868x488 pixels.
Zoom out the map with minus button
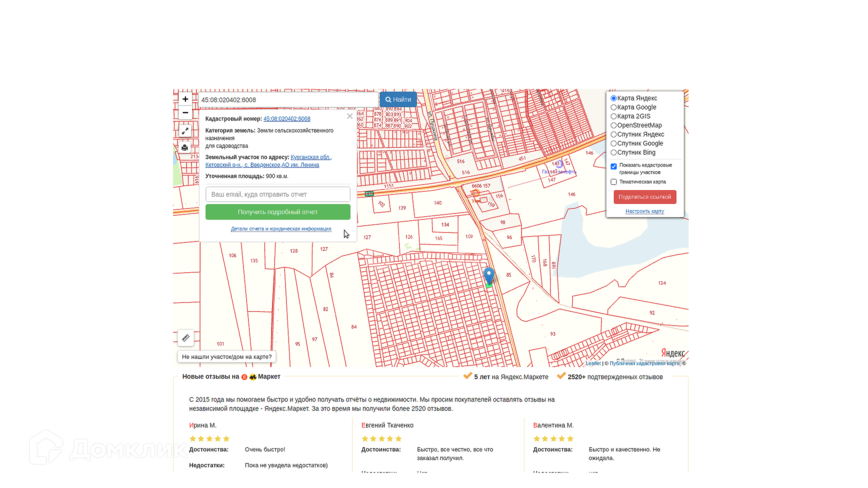(x=185, y=113)
